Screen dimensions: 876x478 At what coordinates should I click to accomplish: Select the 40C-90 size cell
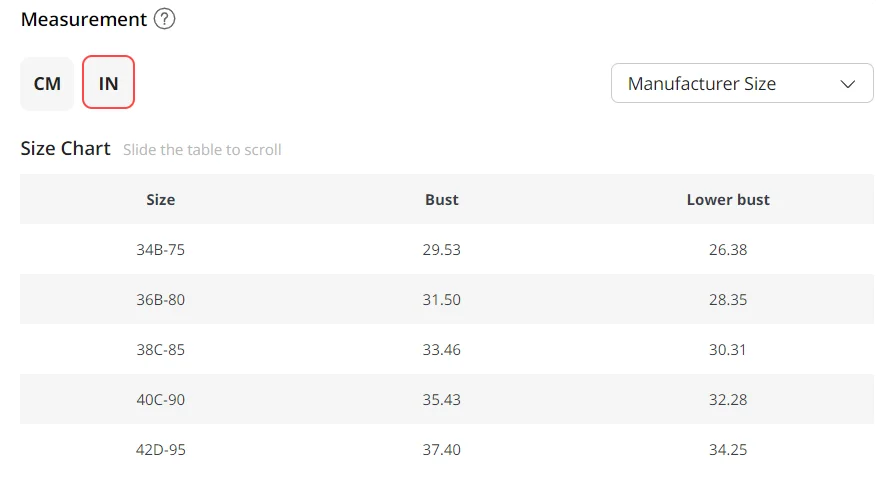160,400
